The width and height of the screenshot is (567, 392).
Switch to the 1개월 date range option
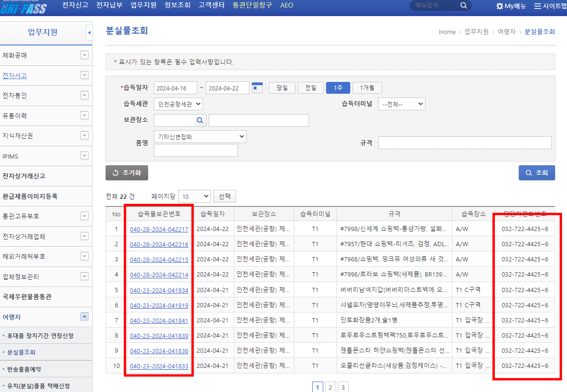point(367,88)
